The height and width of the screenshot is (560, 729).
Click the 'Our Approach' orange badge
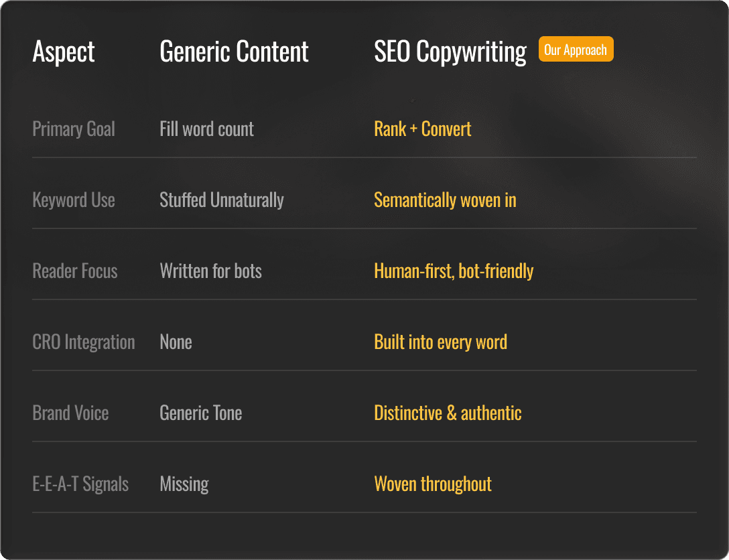click(x=576, y=49)
